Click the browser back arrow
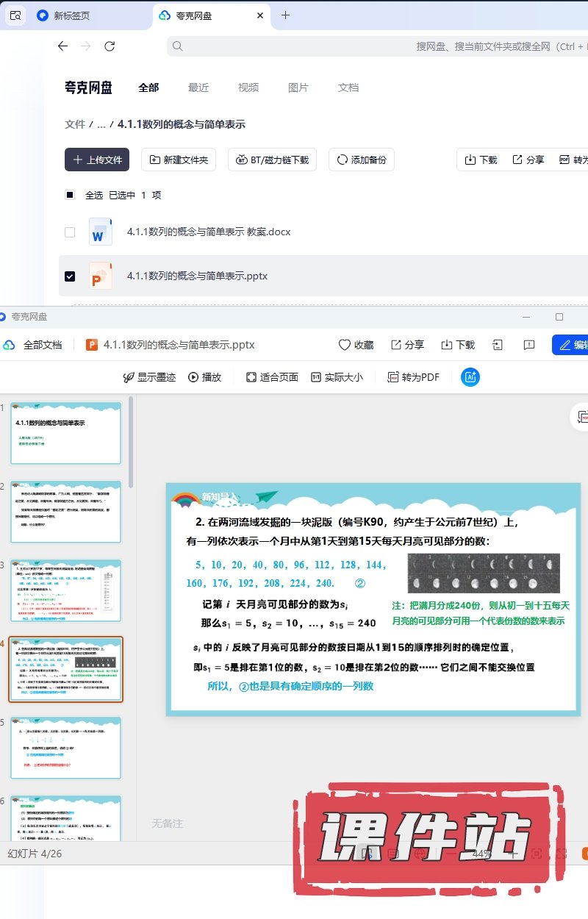588x919 pixels. [63, 46]
